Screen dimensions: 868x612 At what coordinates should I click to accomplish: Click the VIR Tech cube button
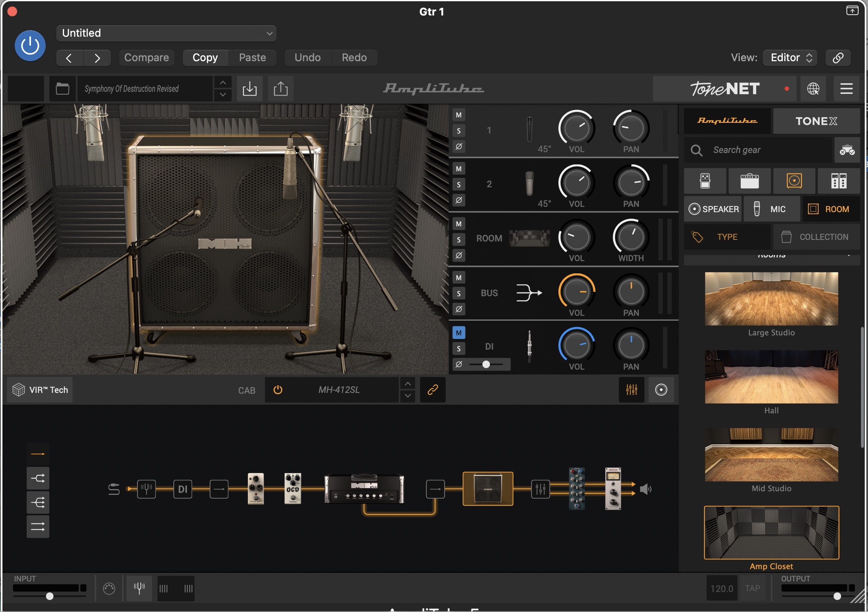[40, 390]
